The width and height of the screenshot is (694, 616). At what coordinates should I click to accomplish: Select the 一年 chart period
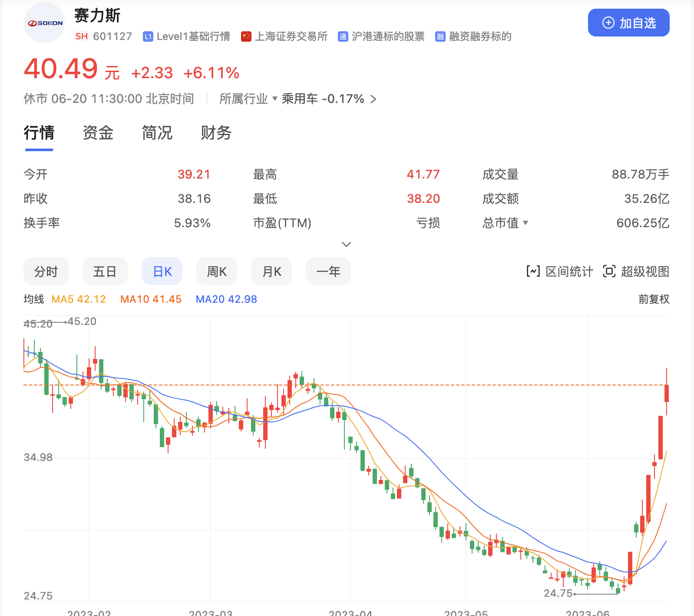pyautogui.click(x=328, y=272)
